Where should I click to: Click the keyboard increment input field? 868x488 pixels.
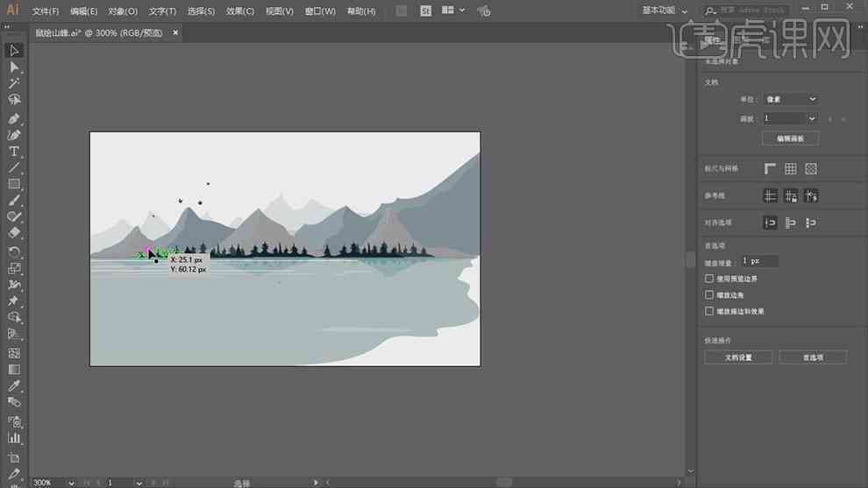(759, 260)
